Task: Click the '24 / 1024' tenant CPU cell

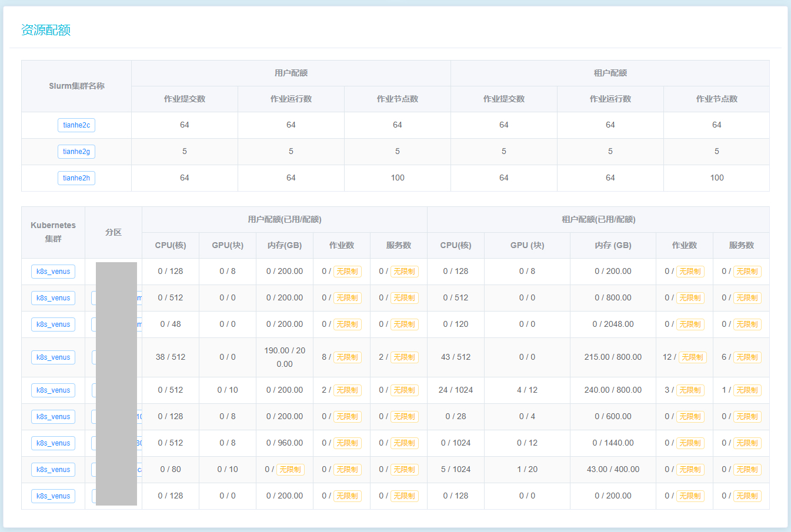Action: (456, 390)
